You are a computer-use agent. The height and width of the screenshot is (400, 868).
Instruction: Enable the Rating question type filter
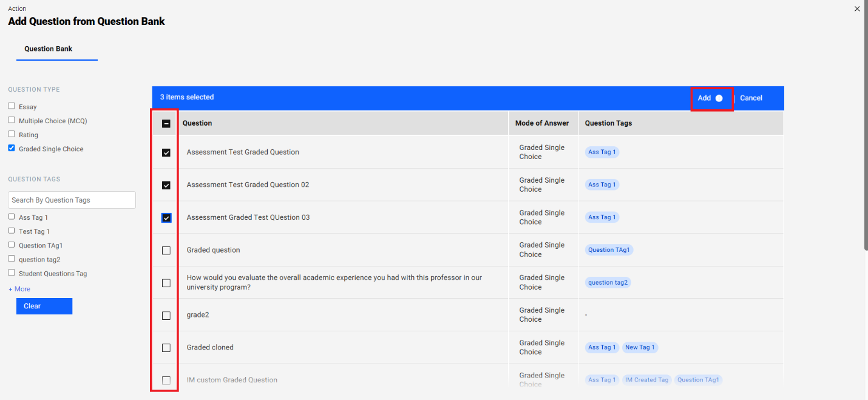[x=10, y=134]
